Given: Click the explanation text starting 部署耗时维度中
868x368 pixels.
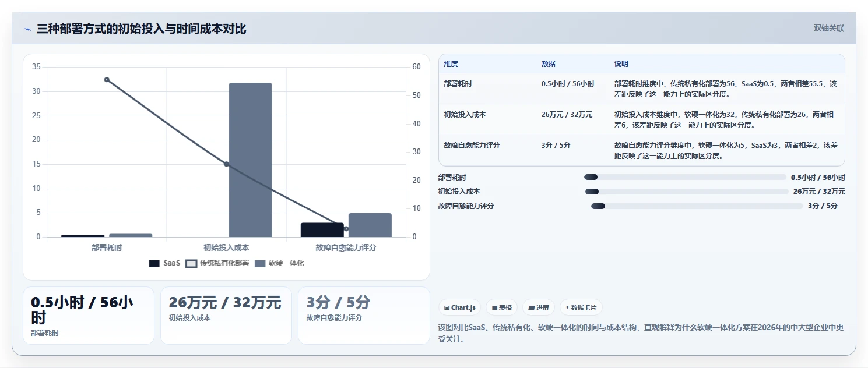Looking at the screenshot, I should (x=726, y=89).
